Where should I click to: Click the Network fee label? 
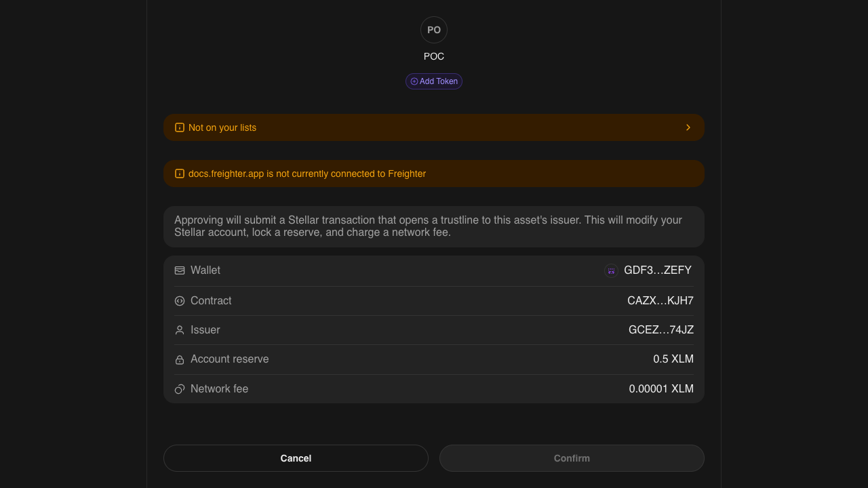click(220, 389)
